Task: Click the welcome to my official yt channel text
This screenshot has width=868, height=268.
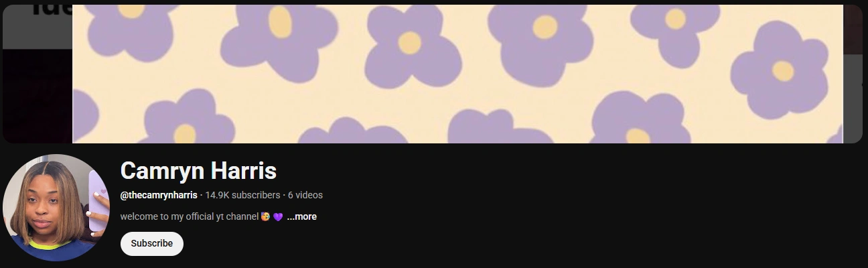Action: [x=190, y=216]
